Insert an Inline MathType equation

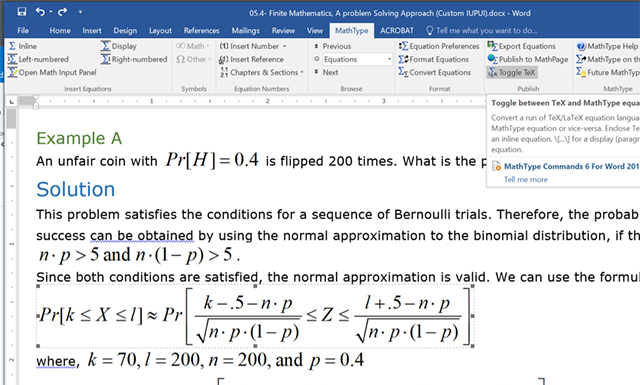coord(23,46)
